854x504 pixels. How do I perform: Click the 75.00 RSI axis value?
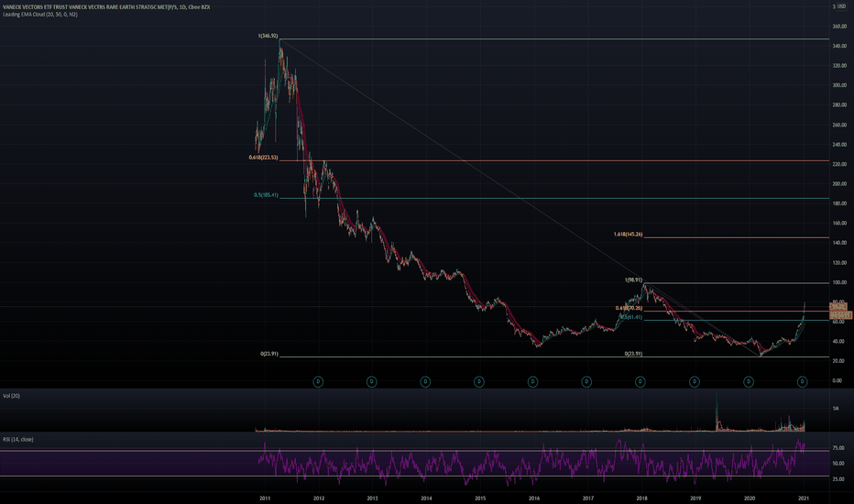pyautogui.click(x=838, y=448)
